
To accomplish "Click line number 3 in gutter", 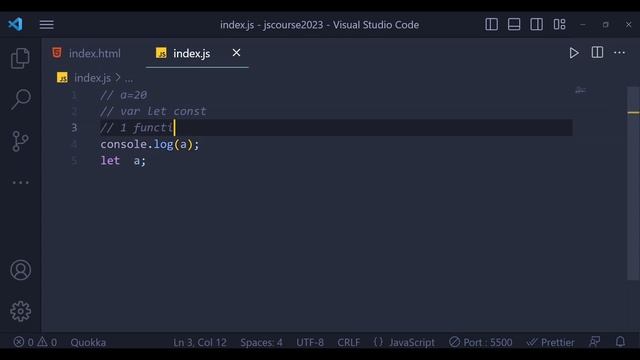I will 74,128.
